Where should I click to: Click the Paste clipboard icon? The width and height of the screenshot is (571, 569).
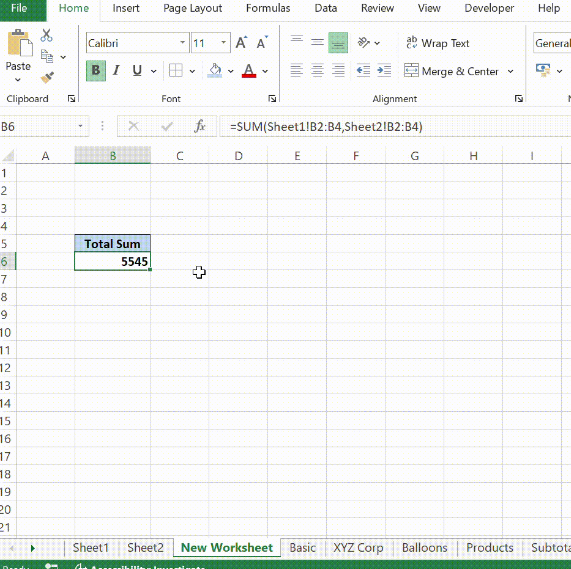click(20, 43)
